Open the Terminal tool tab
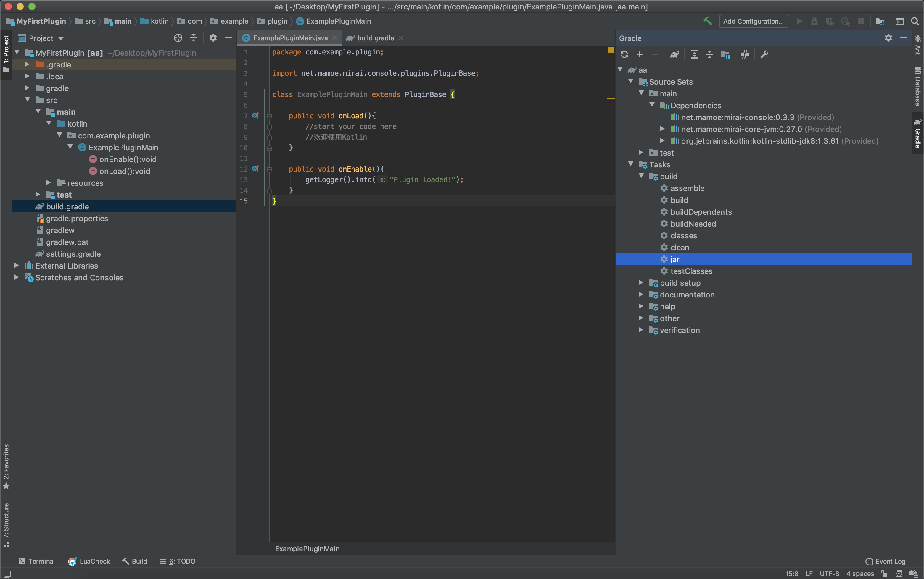Viewport: 924px width, 579px height. point(37,561)
